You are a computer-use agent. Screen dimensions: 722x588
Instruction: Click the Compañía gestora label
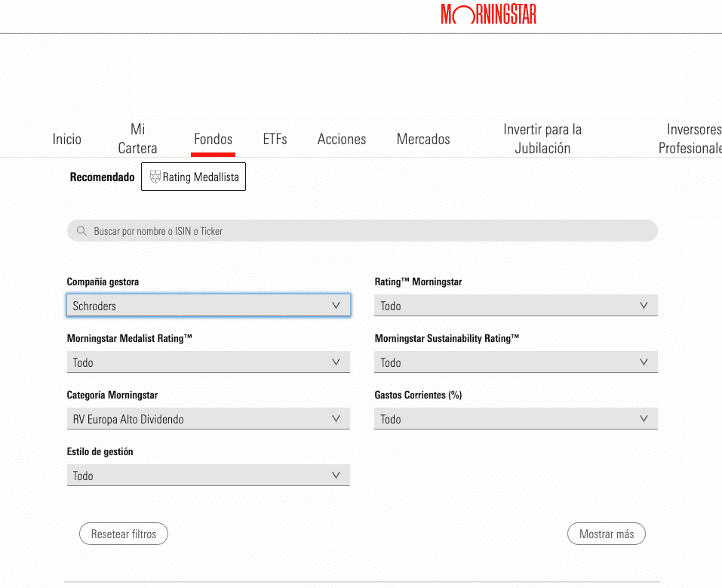point(103,282)
